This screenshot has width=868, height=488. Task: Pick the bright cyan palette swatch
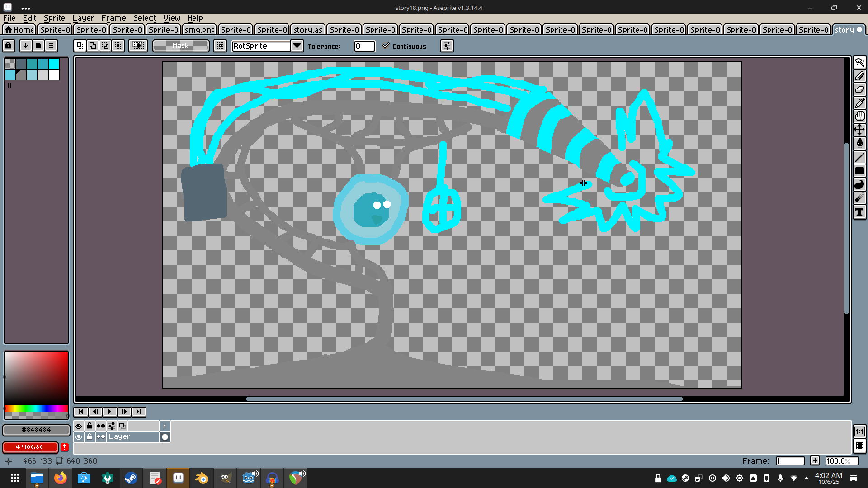(54, 64)
